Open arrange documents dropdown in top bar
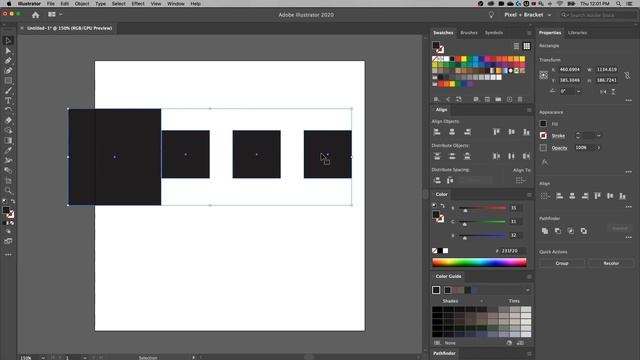This screenshot has height=360, width=640. tap(55, 15)
